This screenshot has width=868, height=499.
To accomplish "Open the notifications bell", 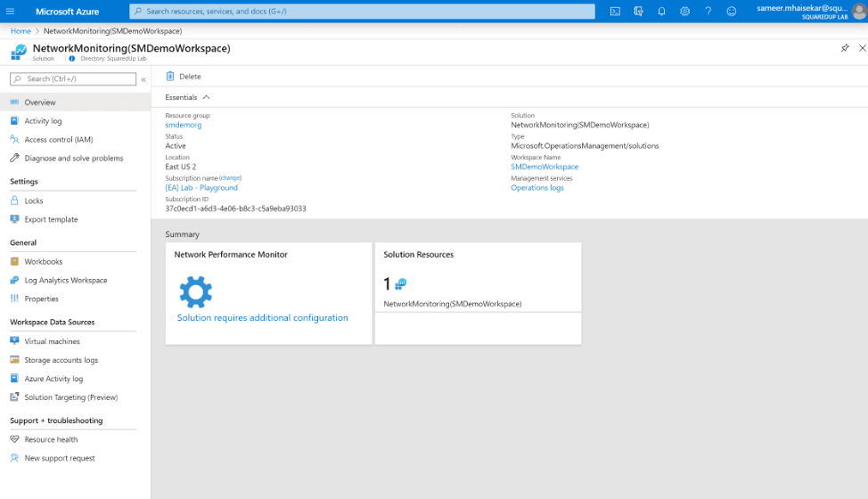I will point(661,12).
